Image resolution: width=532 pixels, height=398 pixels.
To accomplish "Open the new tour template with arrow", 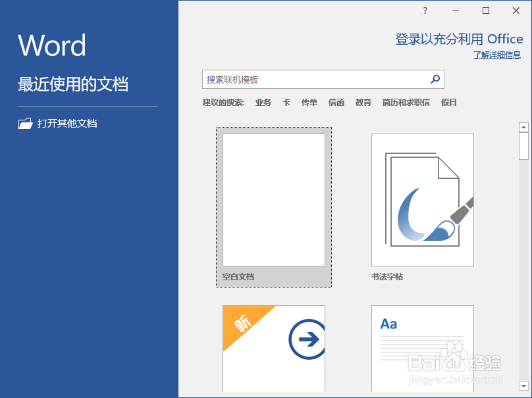I will coord(274,349).
